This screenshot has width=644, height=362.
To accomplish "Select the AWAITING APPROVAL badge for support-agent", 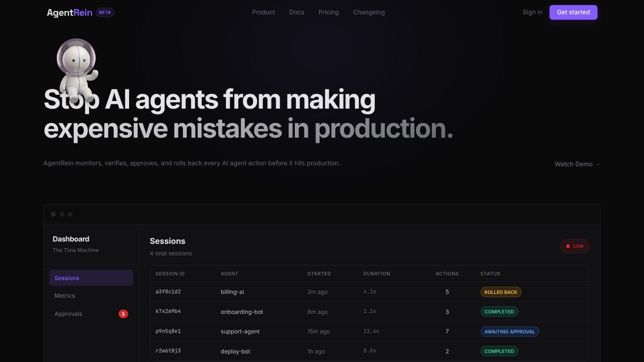I will pyautogui.click(x=510, y=332).
